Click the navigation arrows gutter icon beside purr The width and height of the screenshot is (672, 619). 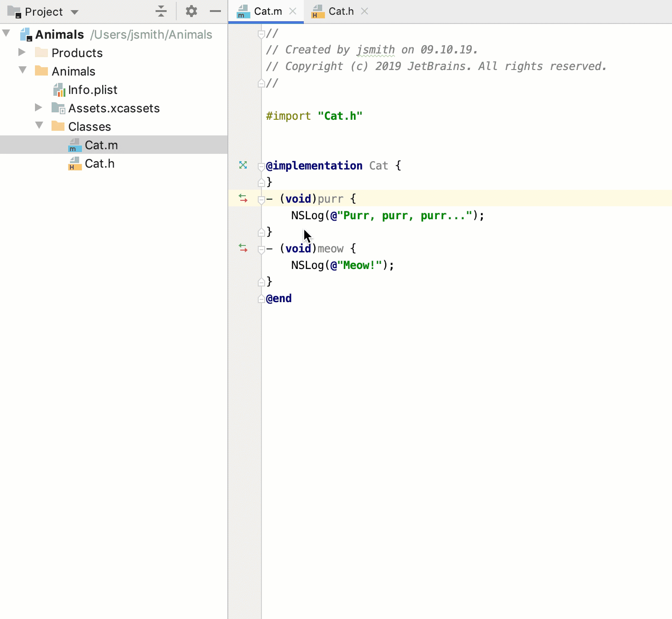click(x=243, y=198)
